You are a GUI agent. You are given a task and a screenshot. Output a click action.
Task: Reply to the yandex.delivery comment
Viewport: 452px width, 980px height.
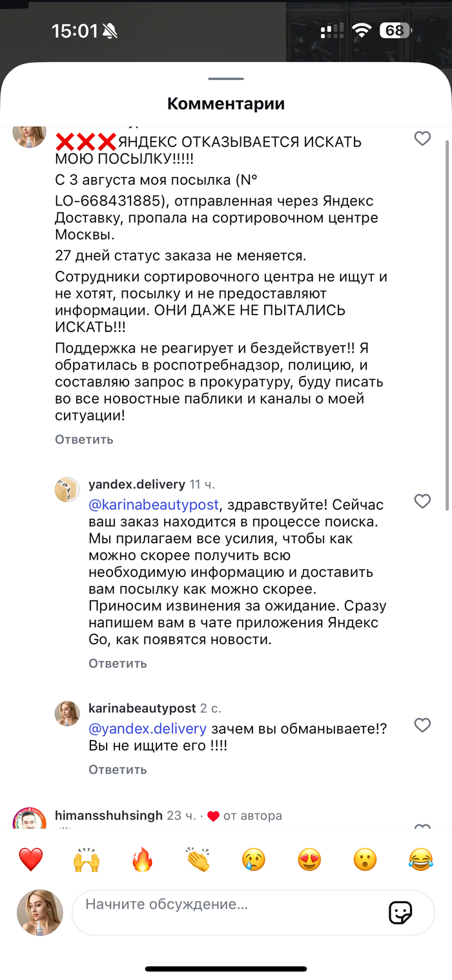pos(118,663)
